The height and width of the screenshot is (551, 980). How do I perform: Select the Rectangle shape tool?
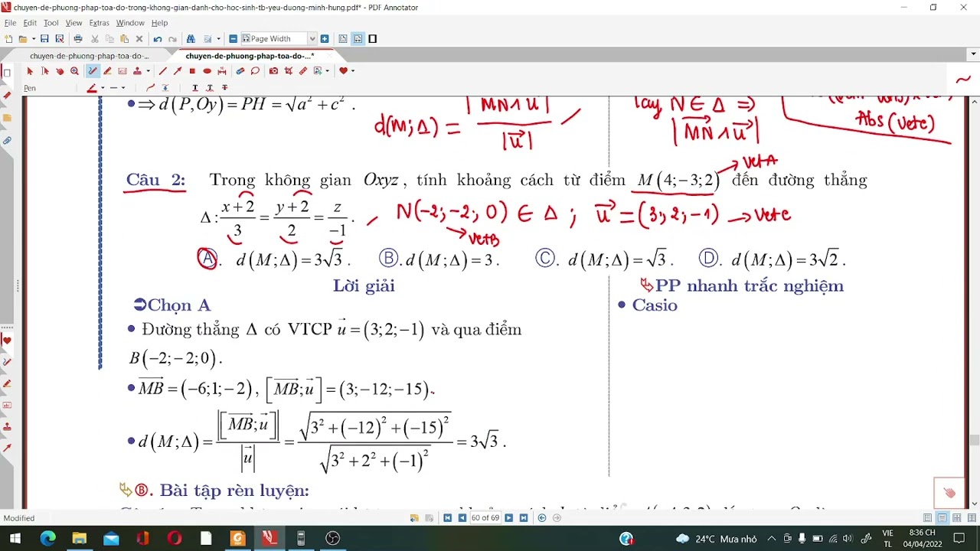[192, 71]
